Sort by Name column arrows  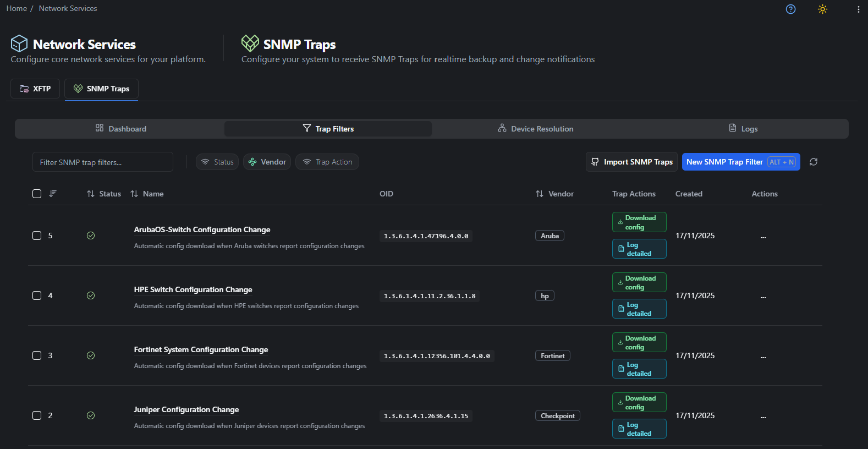134,194
